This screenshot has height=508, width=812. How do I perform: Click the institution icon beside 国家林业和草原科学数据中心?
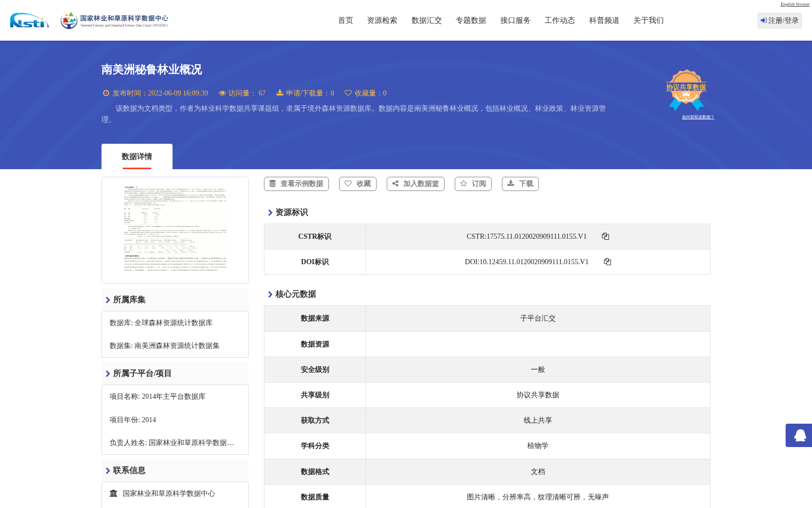pyautogui.click(x=114, y=493)
